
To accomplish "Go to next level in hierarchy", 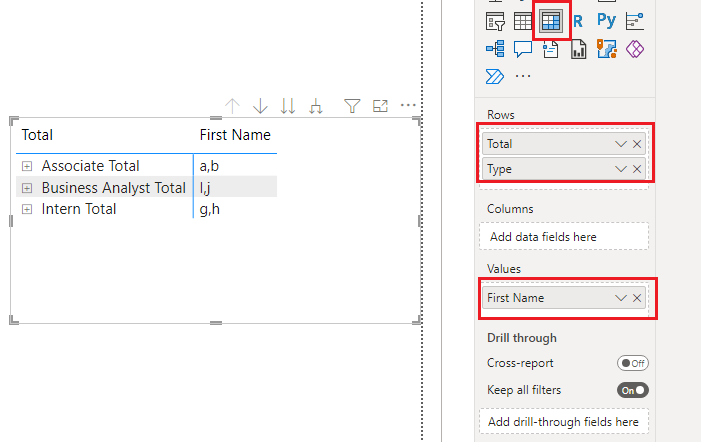I will pos(288,106).
